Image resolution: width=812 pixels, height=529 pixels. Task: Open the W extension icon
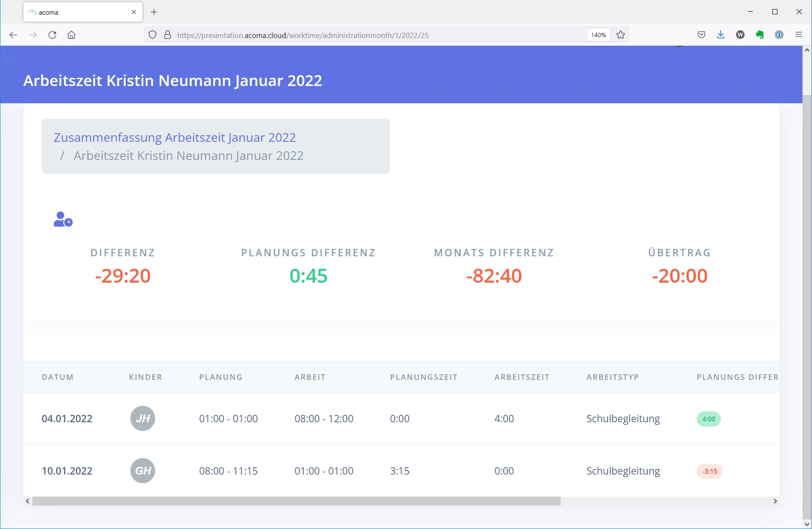tap(740, 35)
